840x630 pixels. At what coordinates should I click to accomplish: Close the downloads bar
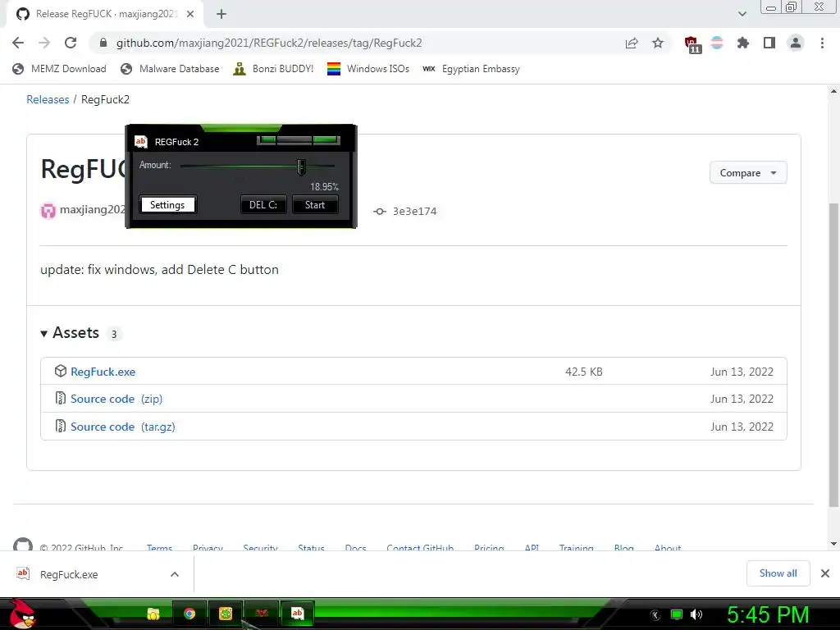click(825, 573)
